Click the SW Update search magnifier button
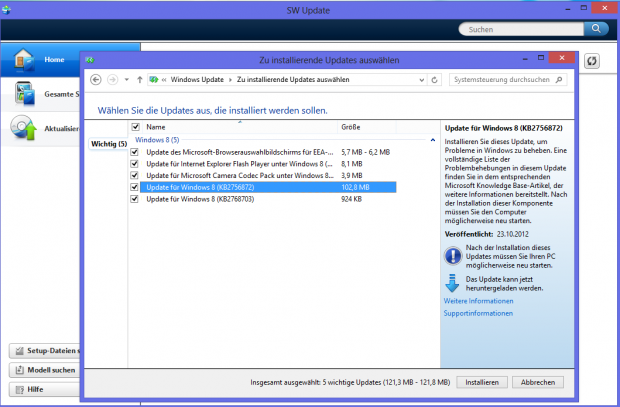This screenshot has height=407, width=620. pos(596,29)
